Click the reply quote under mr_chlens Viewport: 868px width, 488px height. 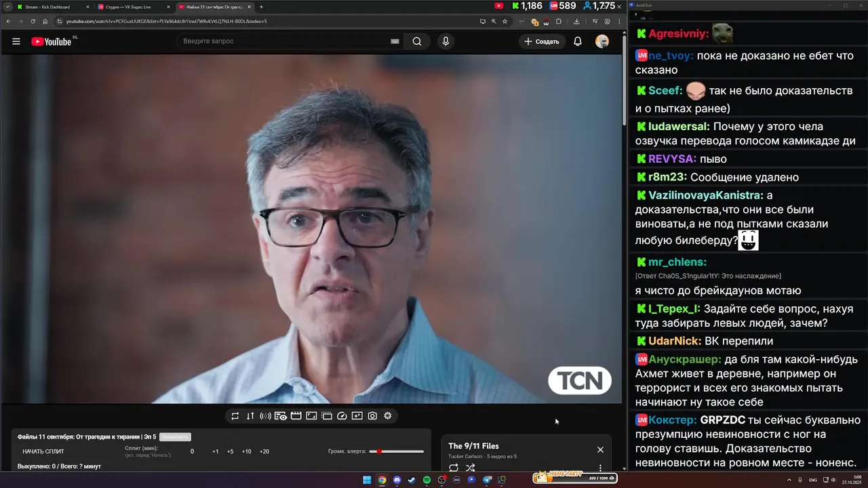708,276
